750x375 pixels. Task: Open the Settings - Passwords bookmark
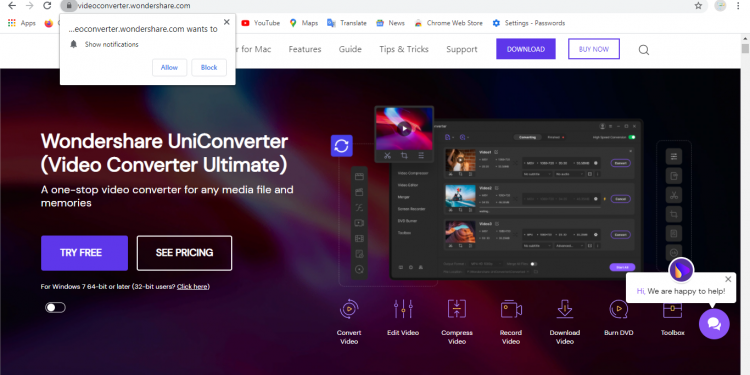click(529, 23)
